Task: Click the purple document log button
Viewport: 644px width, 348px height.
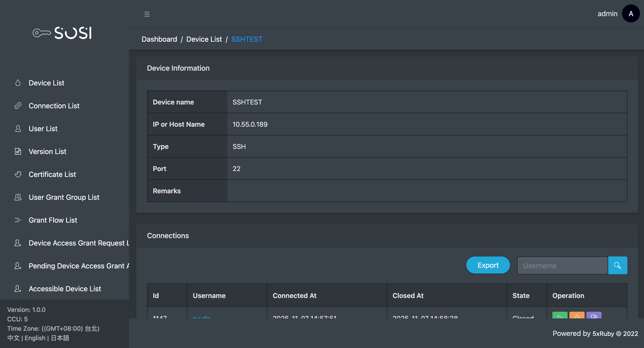Action: click(x=594, y=316)
